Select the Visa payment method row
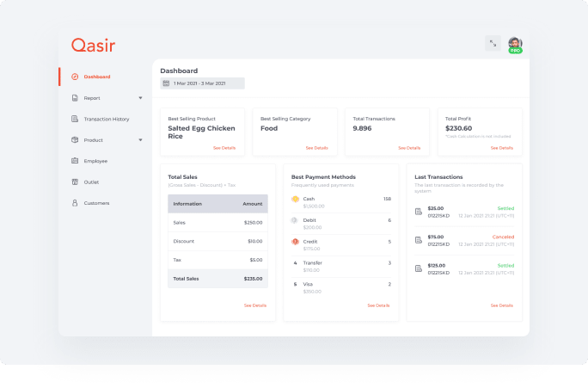The width and height of the screenshot is (588, 388). tap(341, 288)
